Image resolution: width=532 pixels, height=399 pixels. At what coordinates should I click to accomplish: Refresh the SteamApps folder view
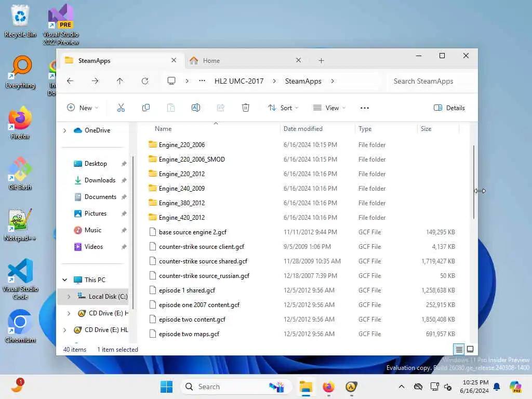(x=145, y=81)
